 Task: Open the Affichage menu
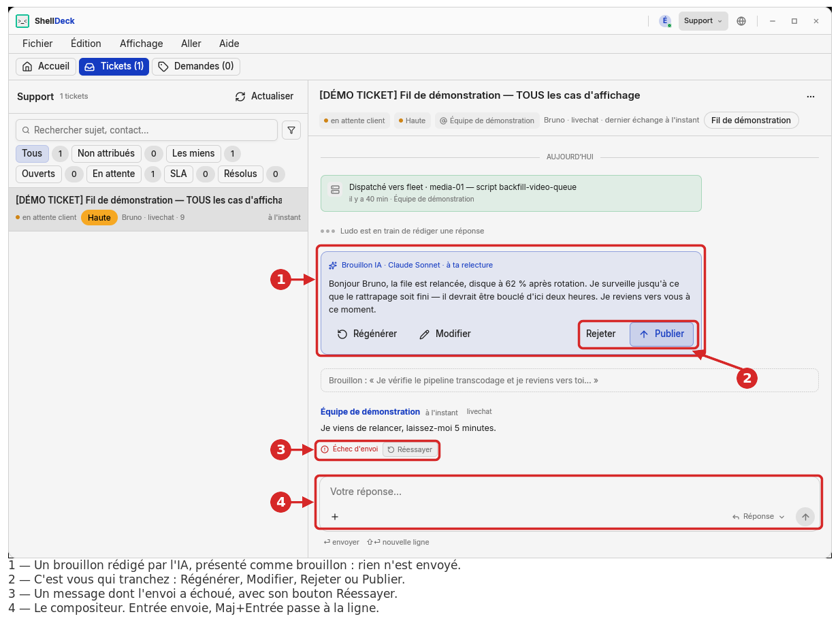coord(142,44)
